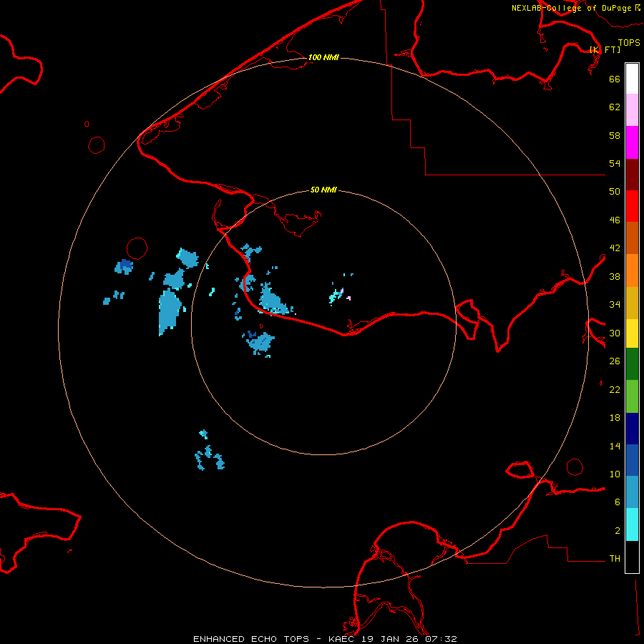This screenshot has width=644, height=644.
Task: Click the legend value 42
Action: 615,248
